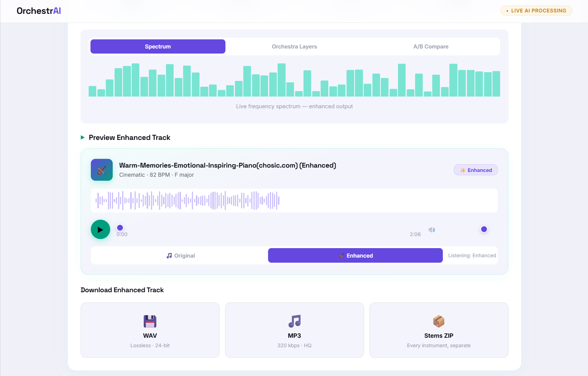Select the A/B Compare tab
Screen dimensions: 588x376
pos(431,47)
